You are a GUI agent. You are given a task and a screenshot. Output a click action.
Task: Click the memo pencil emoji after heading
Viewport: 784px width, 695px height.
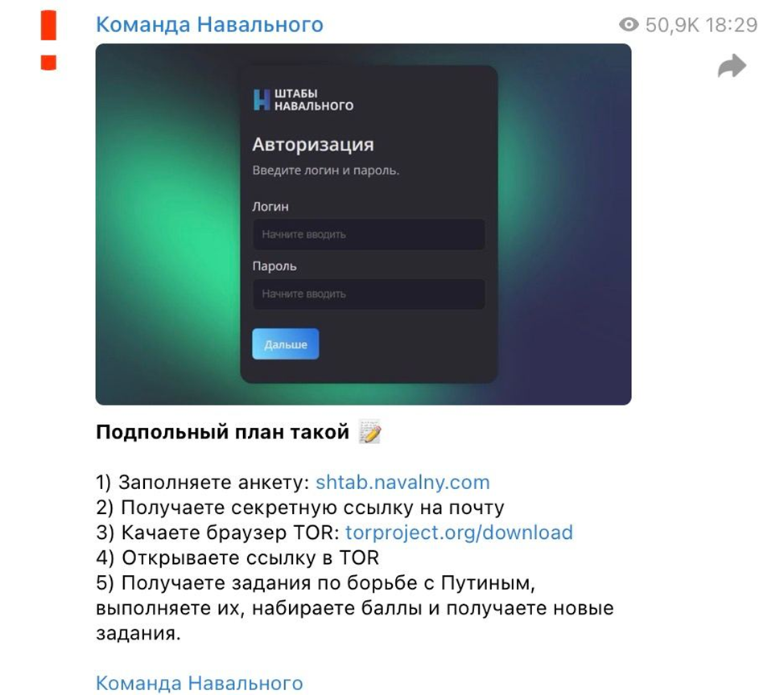coord(370,432)
